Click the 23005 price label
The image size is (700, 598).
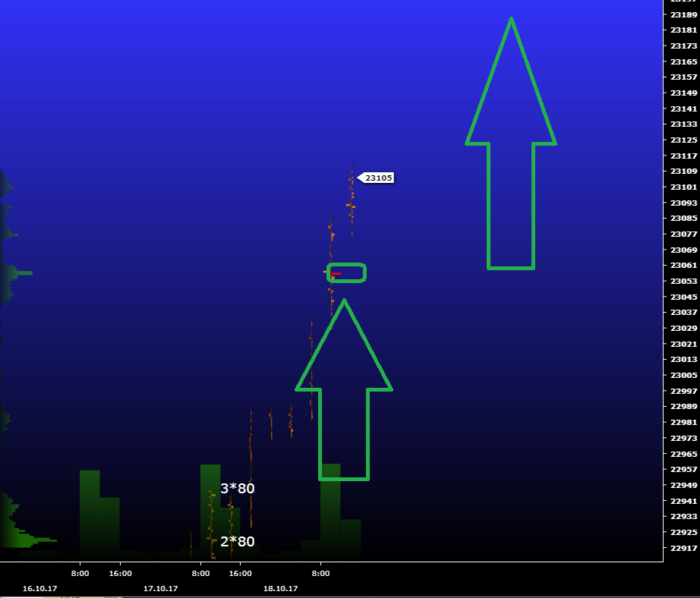tap(683, 375)
